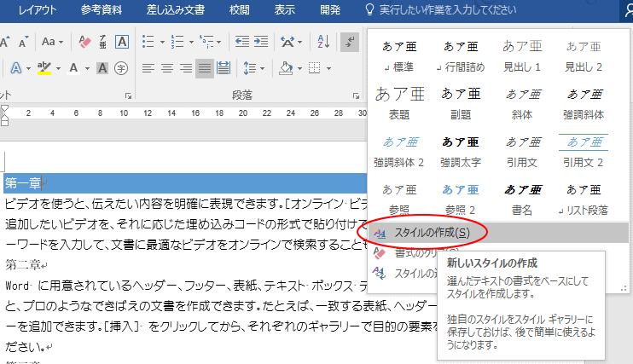The image size is (633, 364).
Task: Open the レイアウト ribbon tab
Action: click(38, 9)
